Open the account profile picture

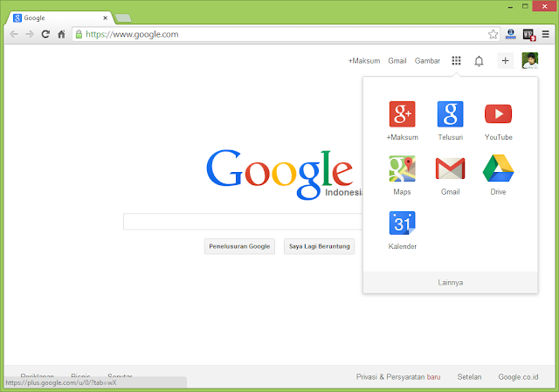pos(530,60)
